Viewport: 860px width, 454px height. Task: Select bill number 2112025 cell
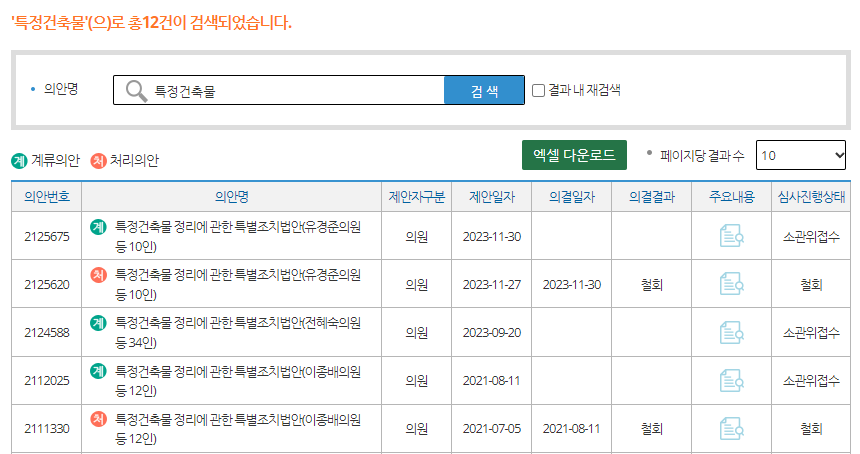pos(47,381)
